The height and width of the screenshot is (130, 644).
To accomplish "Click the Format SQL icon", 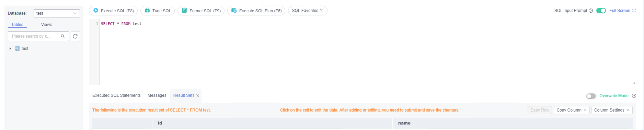I will point(184,11).
